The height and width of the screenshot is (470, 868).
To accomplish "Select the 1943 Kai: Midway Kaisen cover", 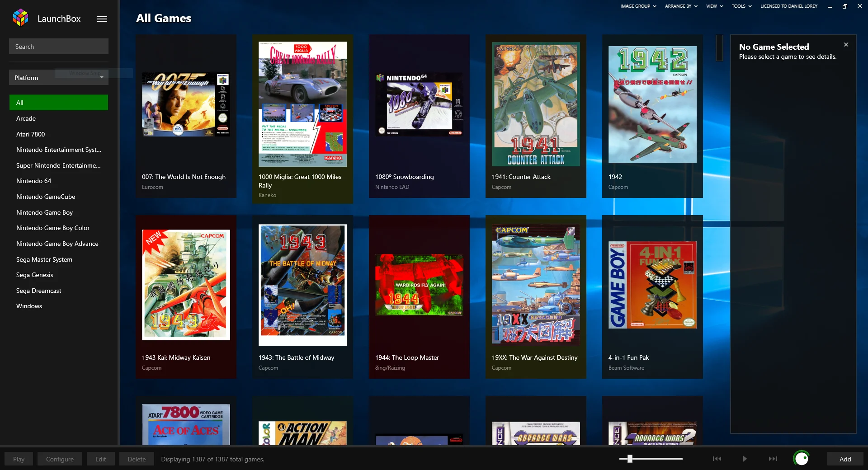I will coord(186,285).
